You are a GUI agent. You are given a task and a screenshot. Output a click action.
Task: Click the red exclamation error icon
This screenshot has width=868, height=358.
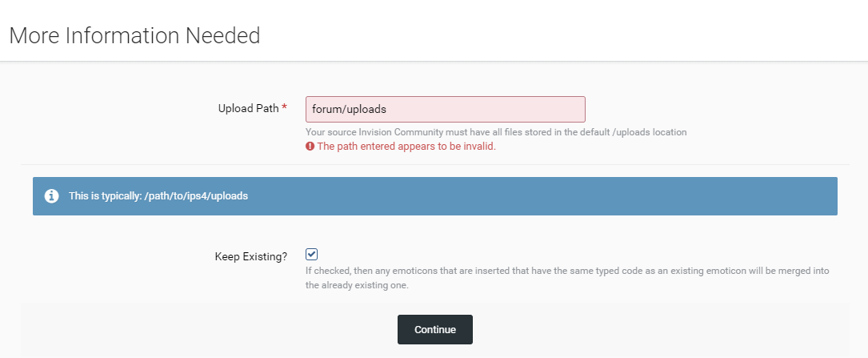tap(310, 147)
